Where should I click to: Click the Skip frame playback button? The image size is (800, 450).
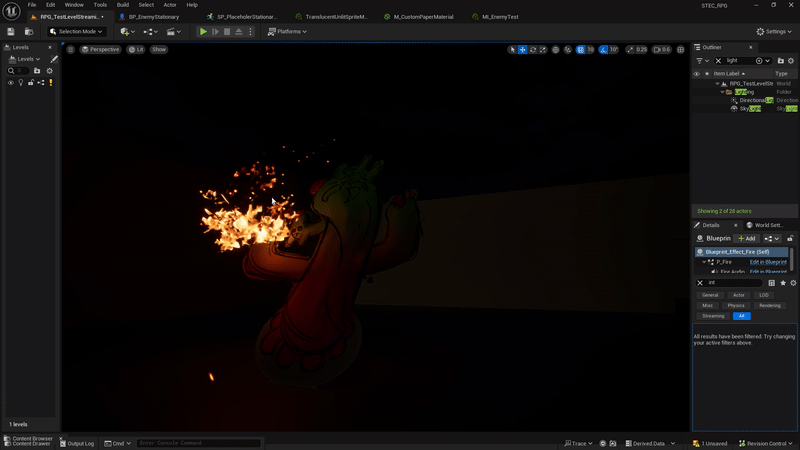coord(215,32)
